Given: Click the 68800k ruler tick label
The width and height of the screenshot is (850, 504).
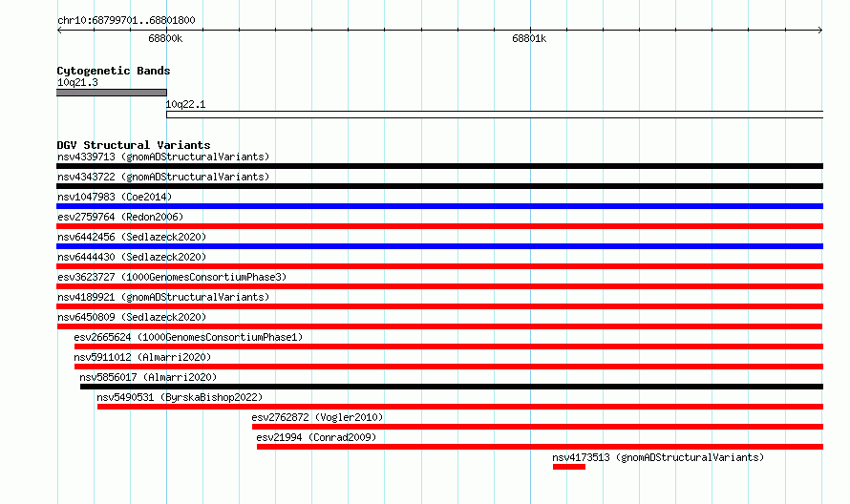Looking at the screenshot, I should (165, 38).
